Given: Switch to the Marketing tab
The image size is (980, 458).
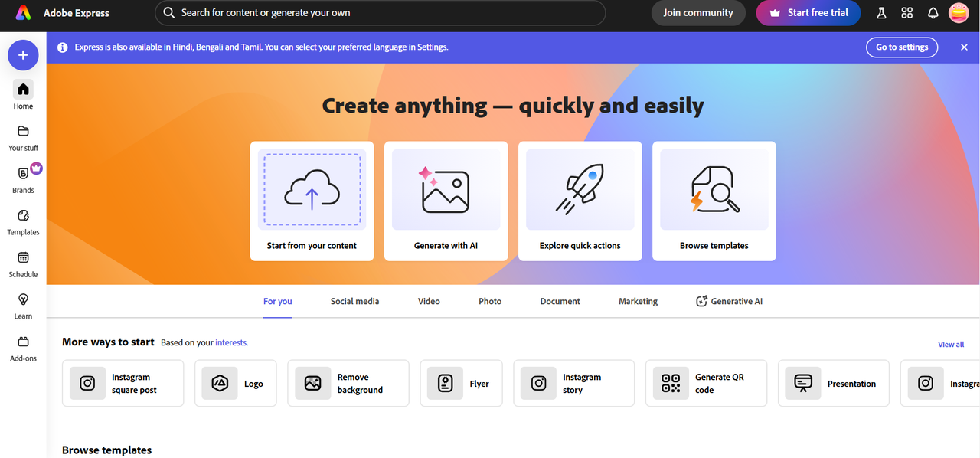Looking at the screenshot, I should [638, 301].
